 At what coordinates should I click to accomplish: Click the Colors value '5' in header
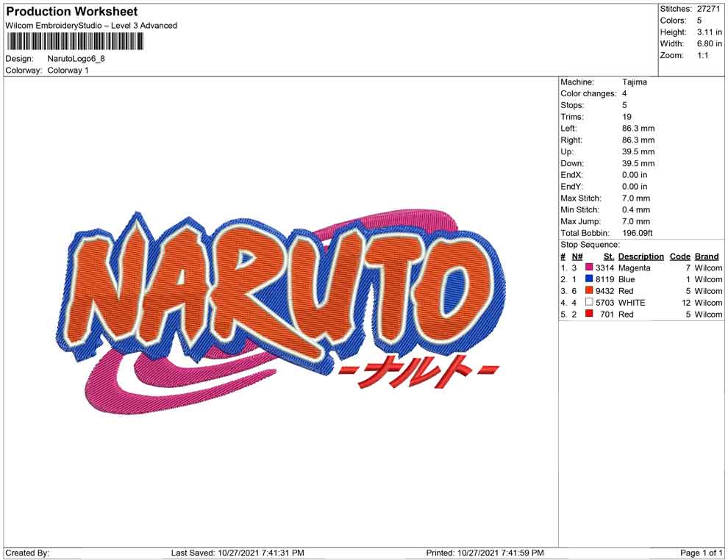point(699,21)
